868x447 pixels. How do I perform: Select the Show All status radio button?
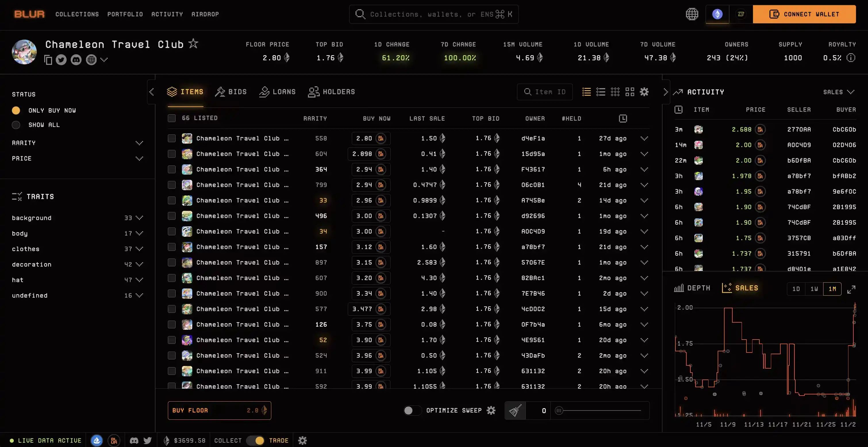pyautogui.click(x=16, y=125)
